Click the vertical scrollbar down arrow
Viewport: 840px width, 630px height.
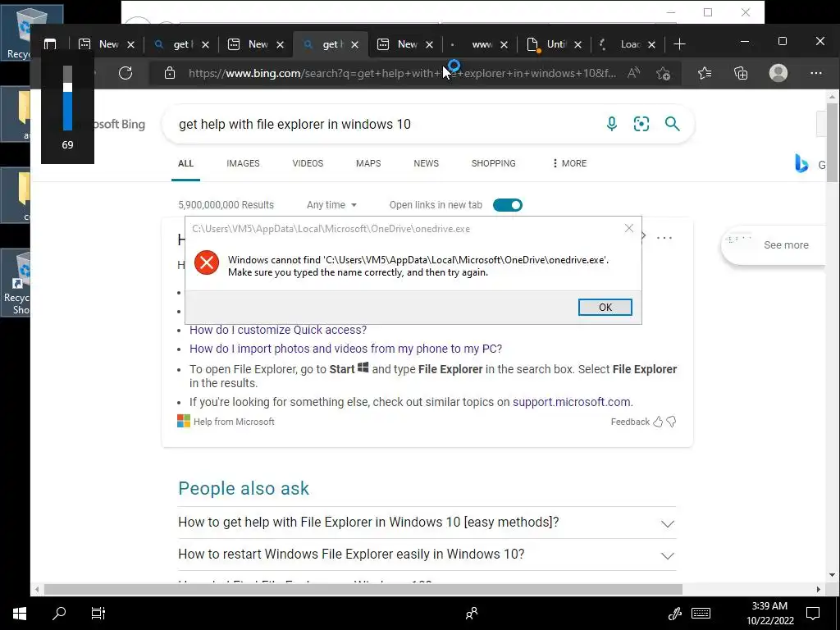832,575
